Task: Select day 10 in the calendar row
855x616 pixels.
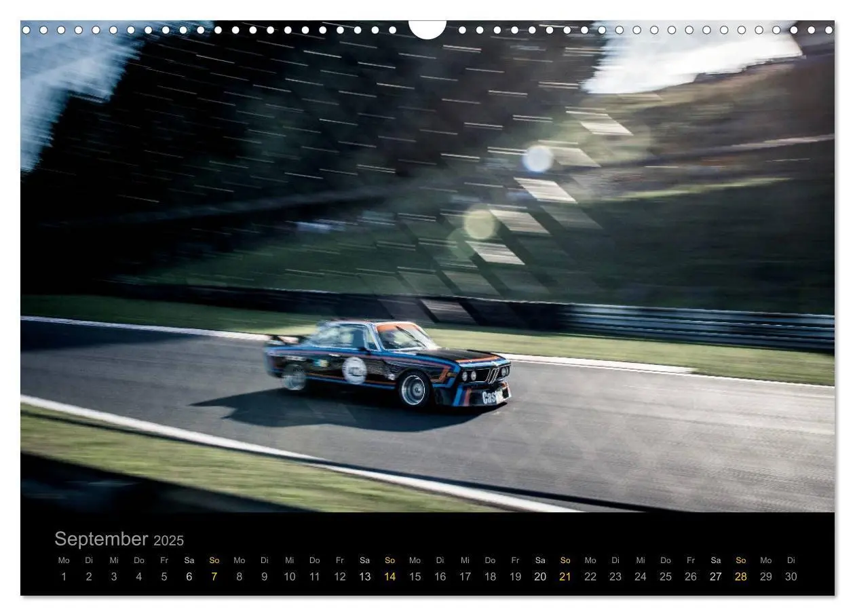Action: coord(290,577)
